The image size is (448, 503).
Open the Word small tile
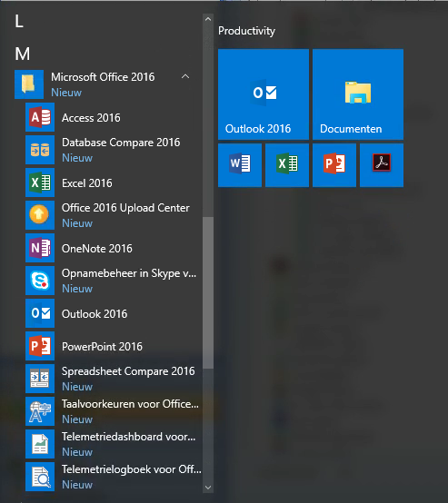tap(240, 165)
